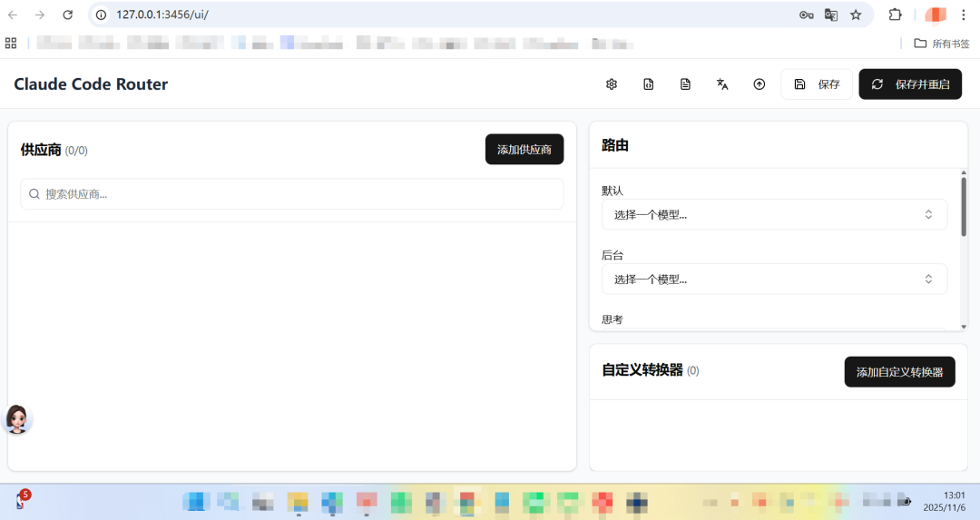Click the (0) transformer count
The width and height of the screenshot is (980, 520).
693,370
